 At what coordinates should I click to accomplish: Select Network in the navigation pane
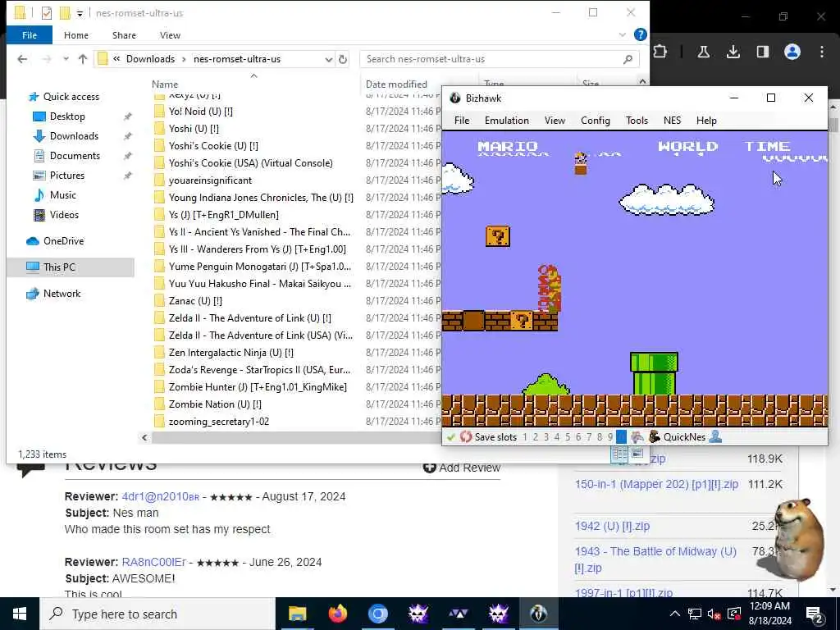pos(62,294)
